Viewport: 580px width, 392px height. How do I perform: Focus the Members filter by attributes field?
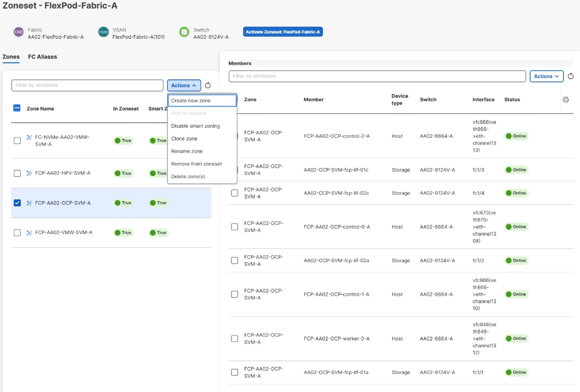click(377, 76)
